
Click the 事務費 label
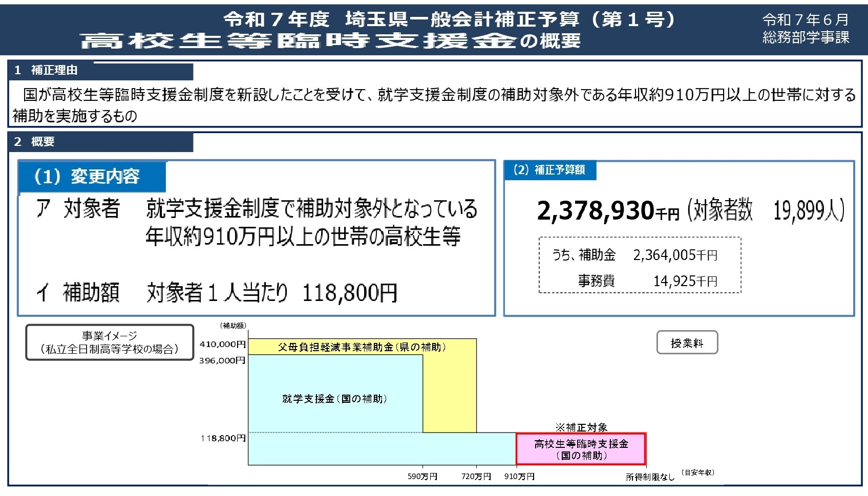596,281
